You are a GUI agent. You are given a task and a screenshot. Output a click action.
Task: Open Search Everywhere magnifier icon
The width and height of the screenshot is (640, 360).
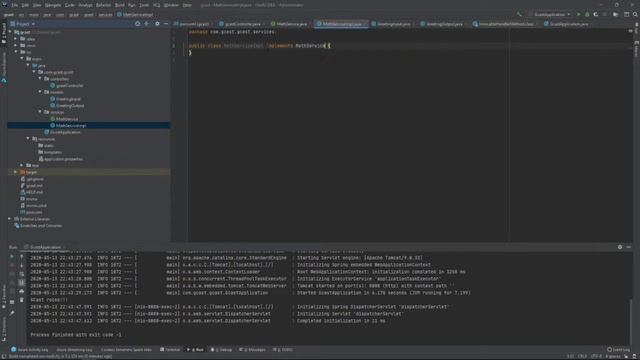point(635,14)
